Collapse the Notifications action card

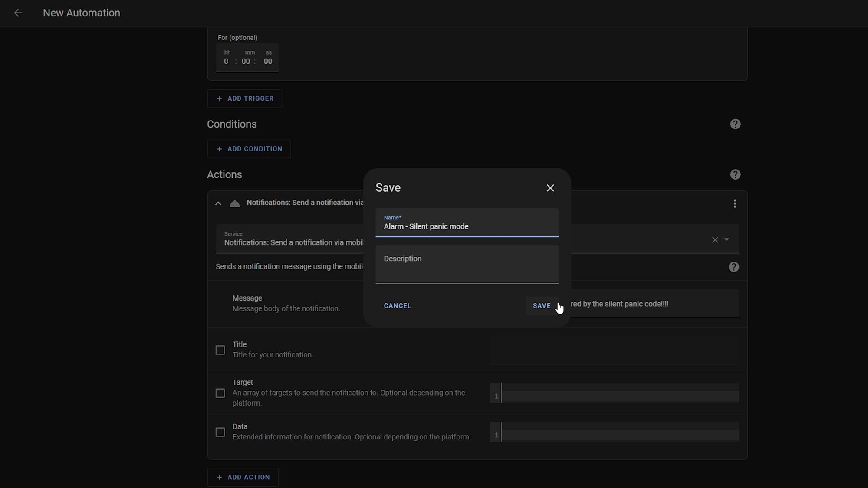click(218, 203)
